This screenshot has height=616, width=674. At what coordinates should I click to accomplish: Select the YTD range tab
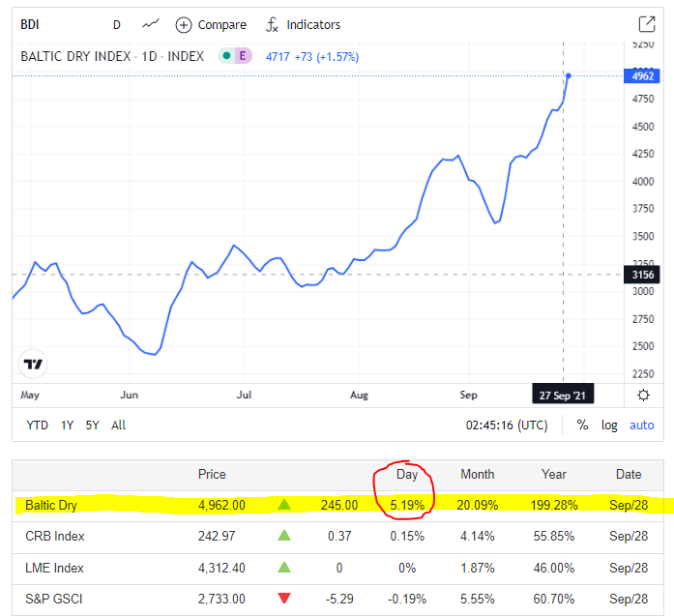point(37,425)
